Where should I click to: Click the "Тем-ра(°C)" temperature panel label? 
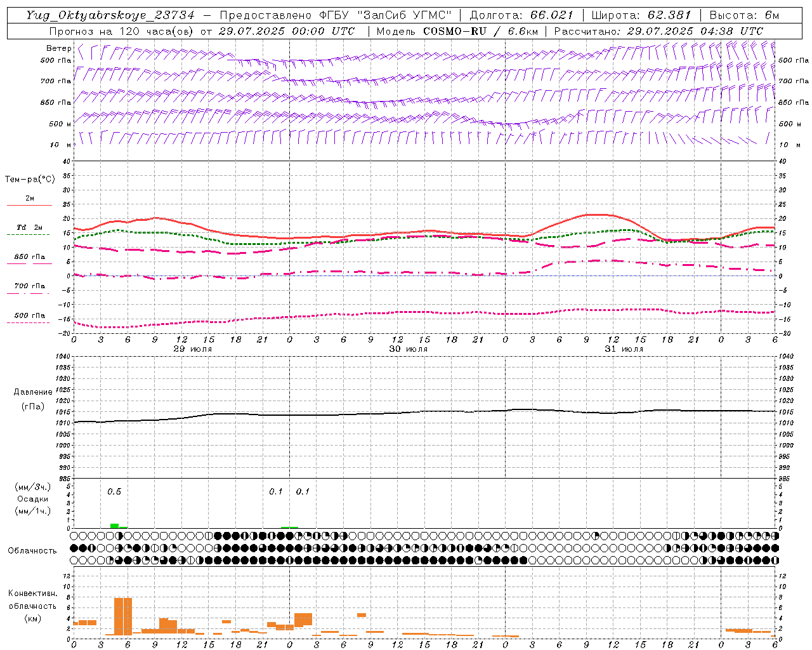click(x=30, y=180)
